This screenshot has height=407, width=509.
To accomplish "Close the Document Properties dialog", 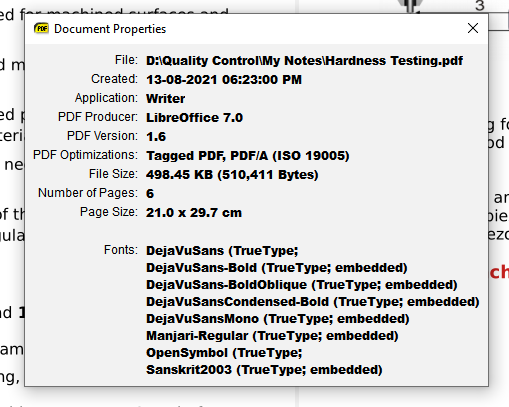I will [473, 28].
